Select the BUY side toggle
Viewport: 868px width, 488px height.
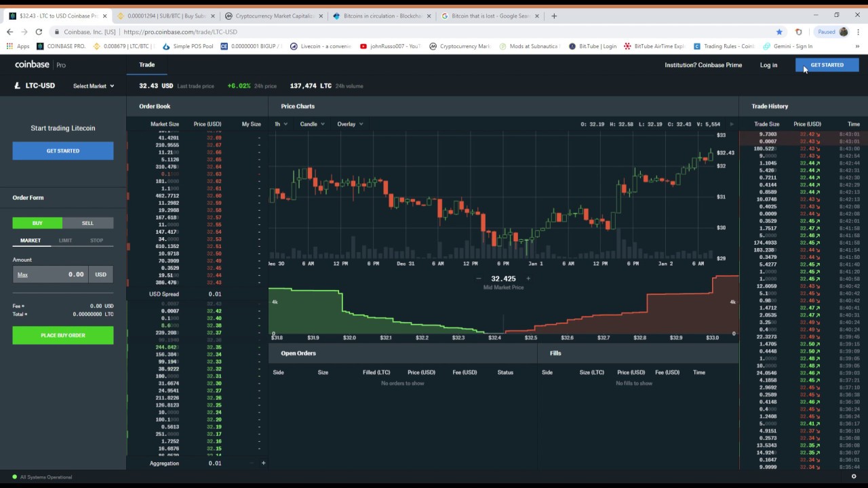tap(37, 223)
